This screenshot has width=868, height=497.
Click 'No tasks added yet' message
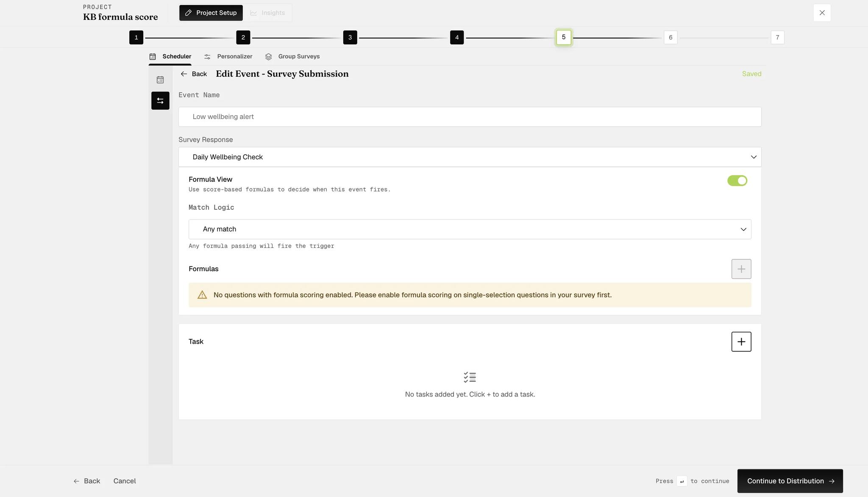(x=470, y=394)
